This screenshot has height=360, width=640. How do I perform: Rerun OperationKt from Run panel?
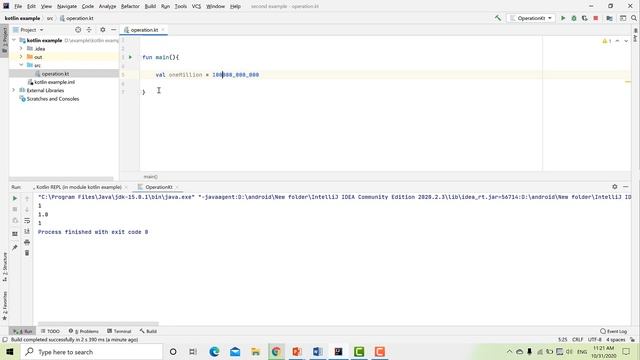point(15,198)
